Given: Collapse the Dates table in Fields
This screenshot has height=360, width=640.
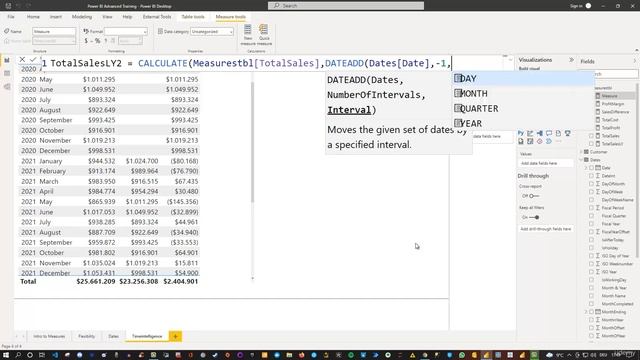Looking at the screenshot, I should (582, 160).
